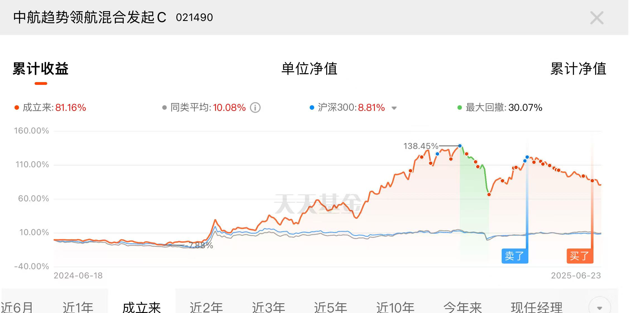Click the orange 买了 marker flag
This screenshot has height=313, width=644.
(580, 256)
